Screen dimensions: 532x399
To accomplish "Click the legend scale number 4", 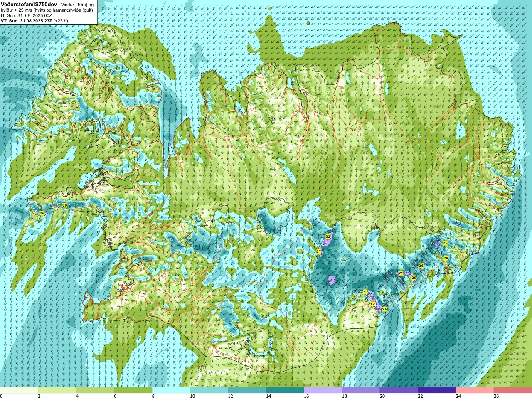I will 77,396.
